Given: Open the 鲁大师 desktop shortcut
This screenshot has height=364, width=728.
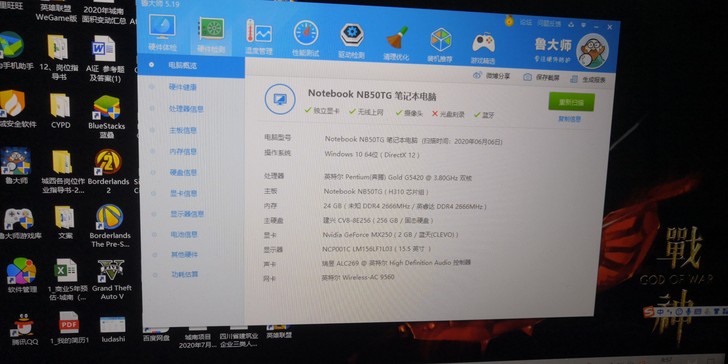Looking at the screenshot, I should pos(16,166).
